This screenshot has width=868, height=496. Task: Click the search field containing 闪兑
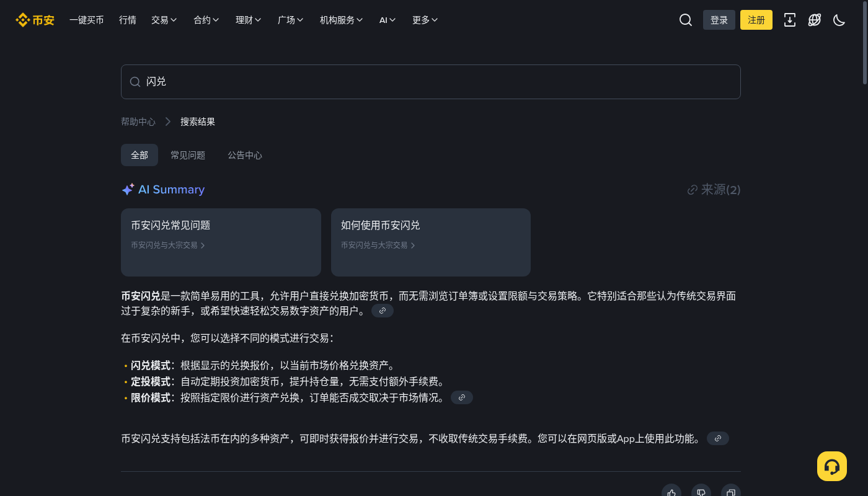[431, 82]
